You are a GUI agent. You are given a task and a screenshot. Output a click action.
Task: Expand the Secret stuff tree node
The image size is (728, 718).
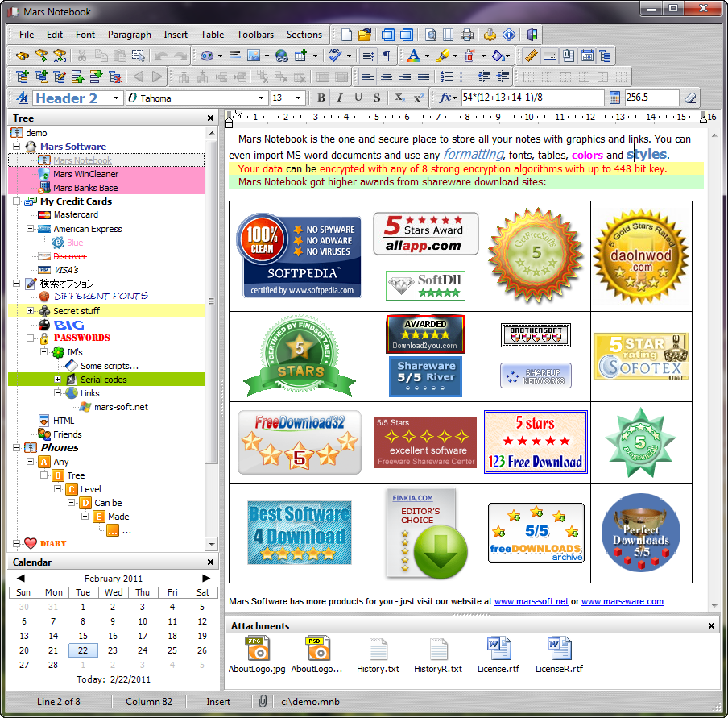pos(30,310)
